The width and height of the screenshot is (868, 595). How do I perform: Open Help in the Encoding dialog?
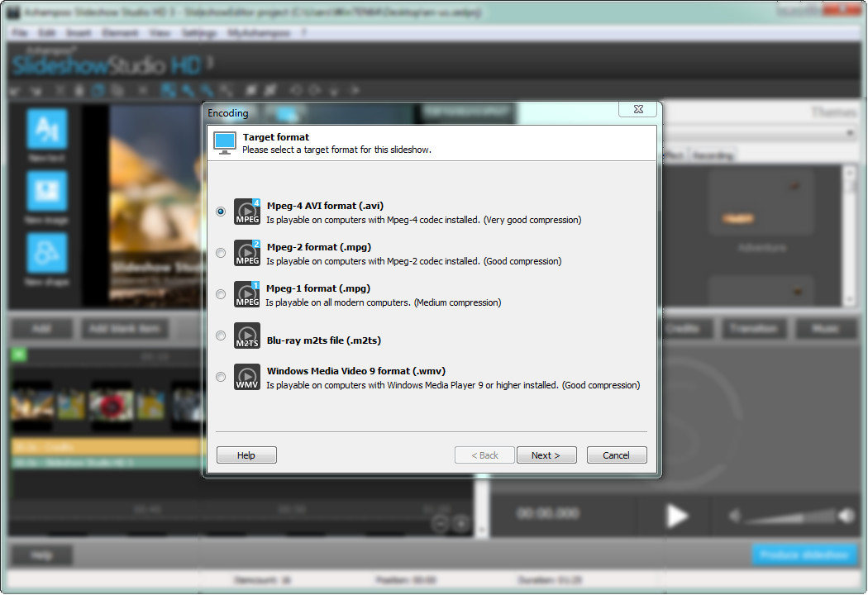tap(246, 455)
